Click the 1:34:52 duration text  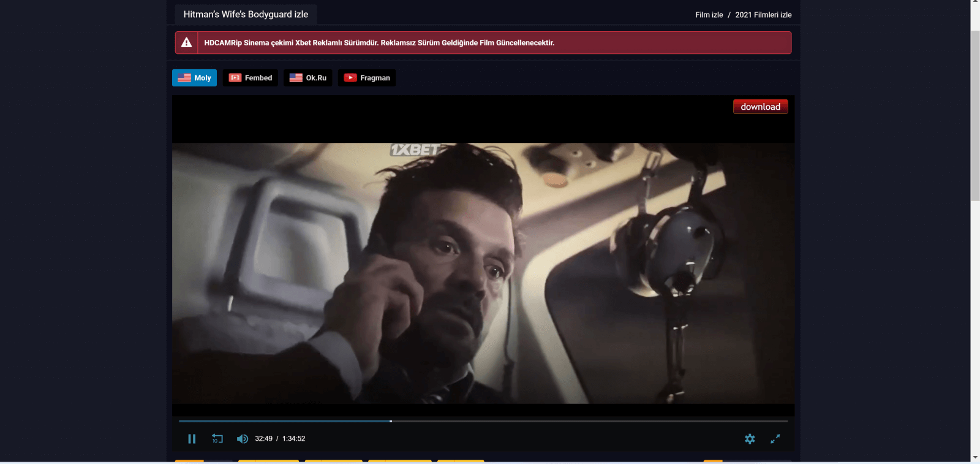pos(294,439)
